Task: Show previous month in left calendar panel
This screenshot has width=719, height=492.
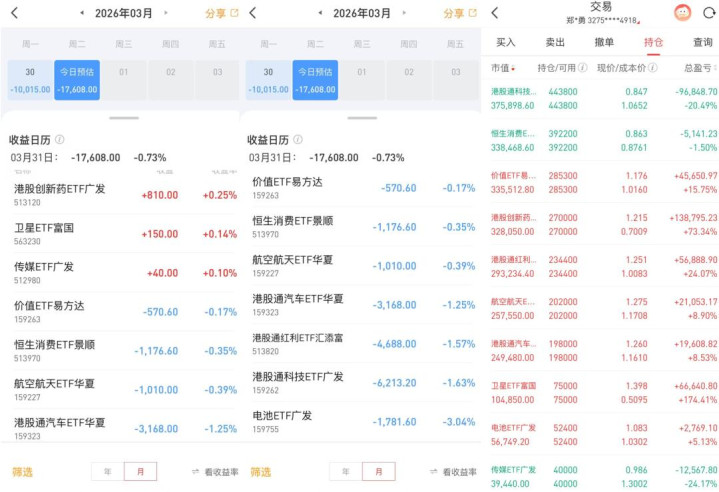Action: point(82,13)
